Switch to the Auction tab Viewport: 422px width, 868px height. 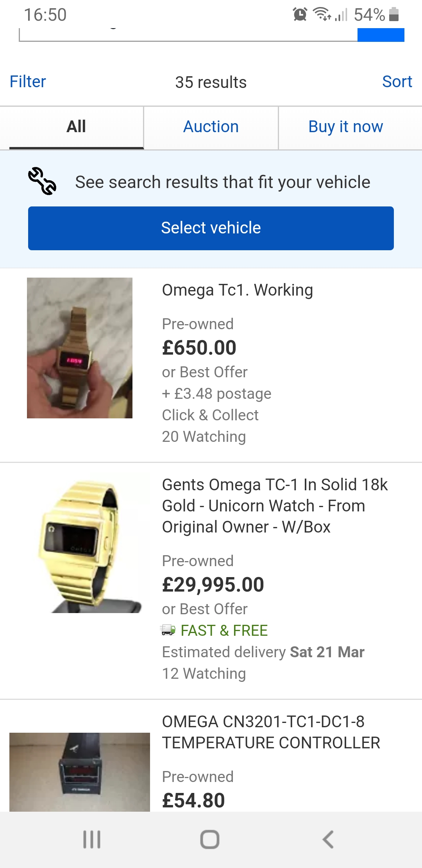(211, 127)
